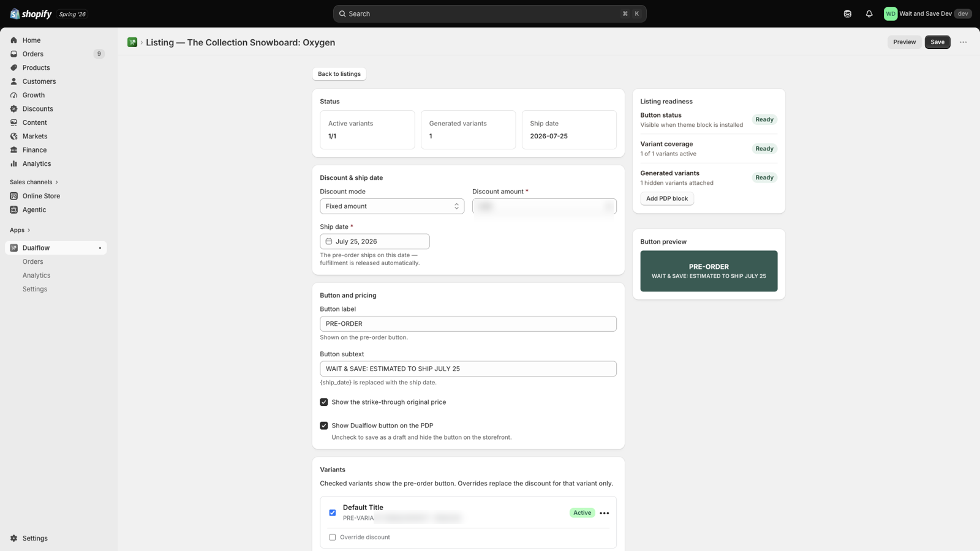This screenshot has height=551, width=980.
Task: Click the Button status Ready badge
Action: 764,119
